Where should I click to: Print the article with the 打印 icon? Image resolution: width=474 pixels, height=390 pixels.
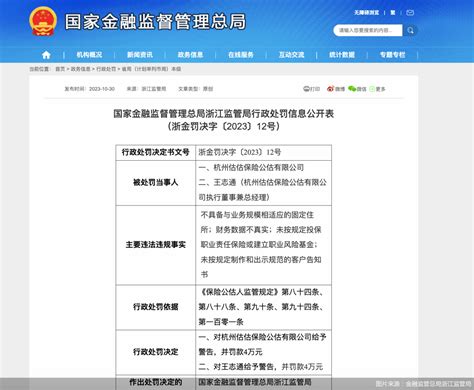(x=311, y=89)
